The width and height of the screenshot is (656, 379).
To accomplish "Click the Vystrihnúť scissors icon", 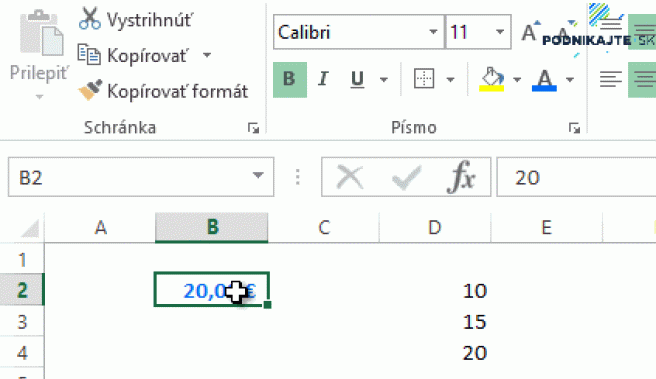I will [x=90, y=19].
